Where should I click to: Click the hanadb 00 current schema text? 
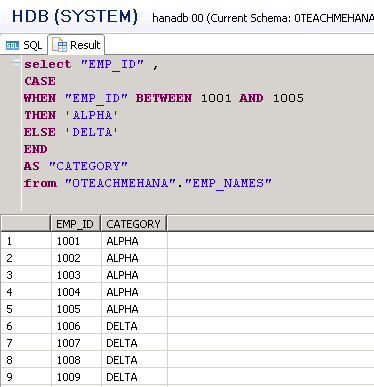263,18
